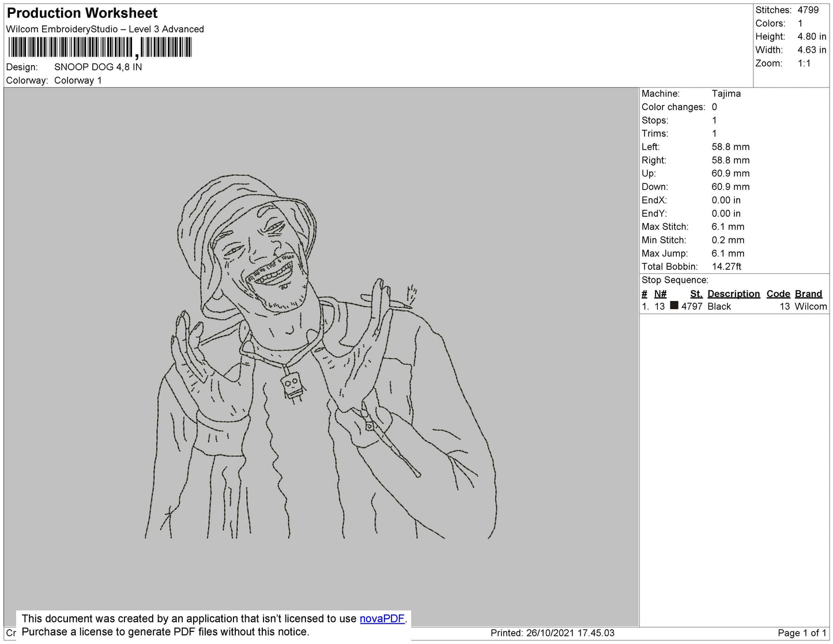The width and height of the screenshot is (833, 644).
Task: Open the novaPDF link in the notice
Action: (382, 619)
